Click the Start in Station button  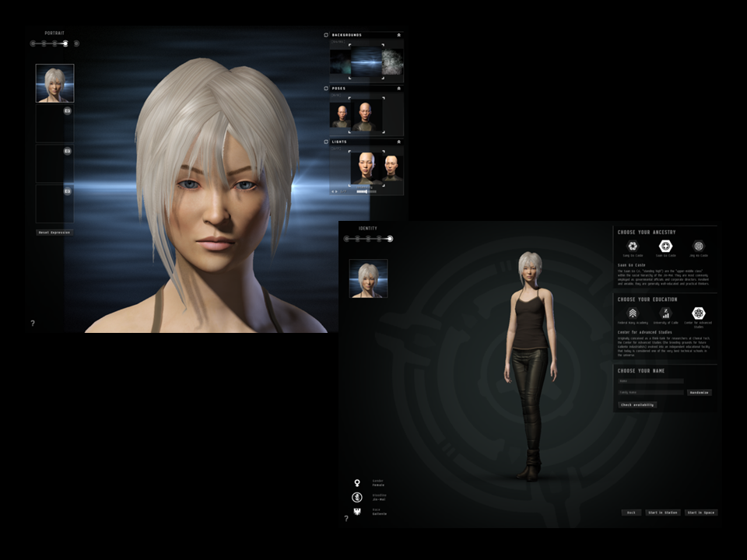(x=663, y=513)
